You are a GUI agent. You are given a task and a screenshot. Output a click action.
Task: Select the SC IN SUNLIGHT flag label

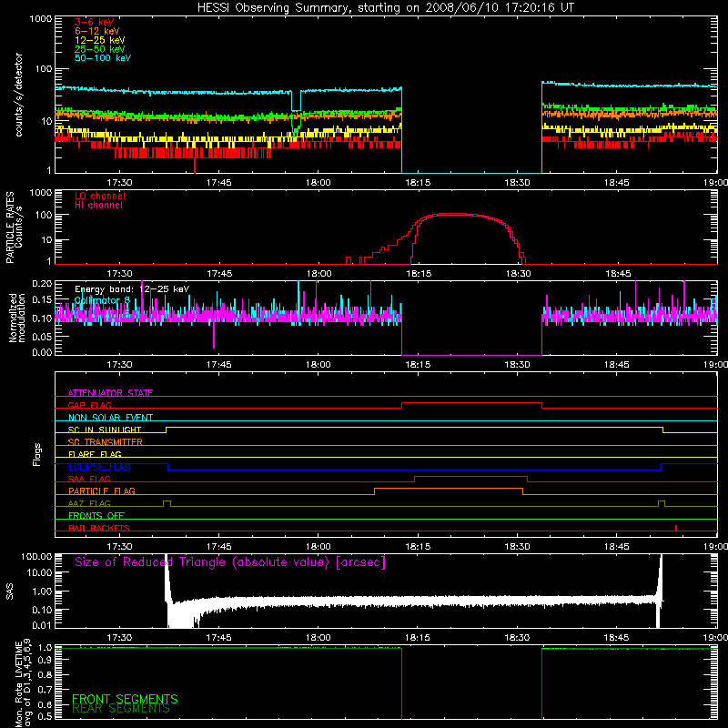pos(105,430)
